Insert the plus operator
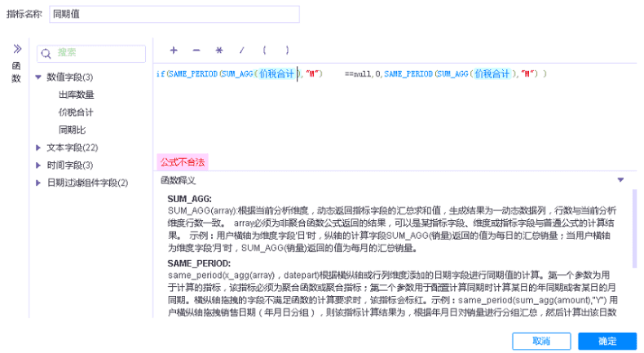The width and height of the screenshot is (644, 353). tap(174, 50)
